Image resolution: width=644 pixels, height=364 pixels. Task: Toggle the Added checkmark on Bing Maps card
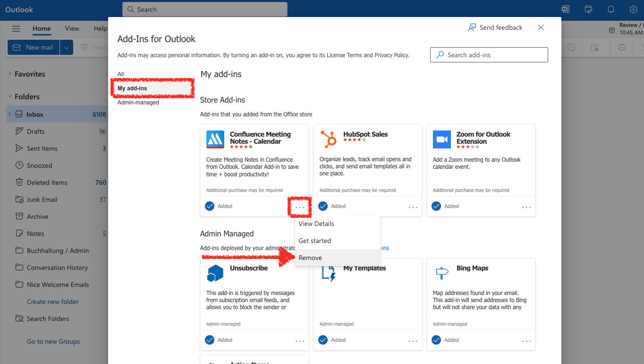pyautogui.click(x=436, y=340)
